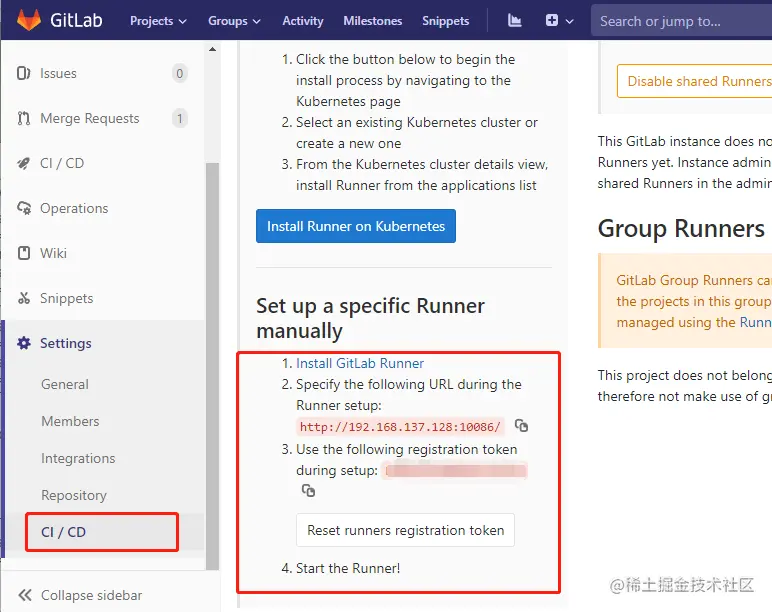Click the runner URL http://192.168.137.128:10086/
772x612 pixels.
click(400, 426)
